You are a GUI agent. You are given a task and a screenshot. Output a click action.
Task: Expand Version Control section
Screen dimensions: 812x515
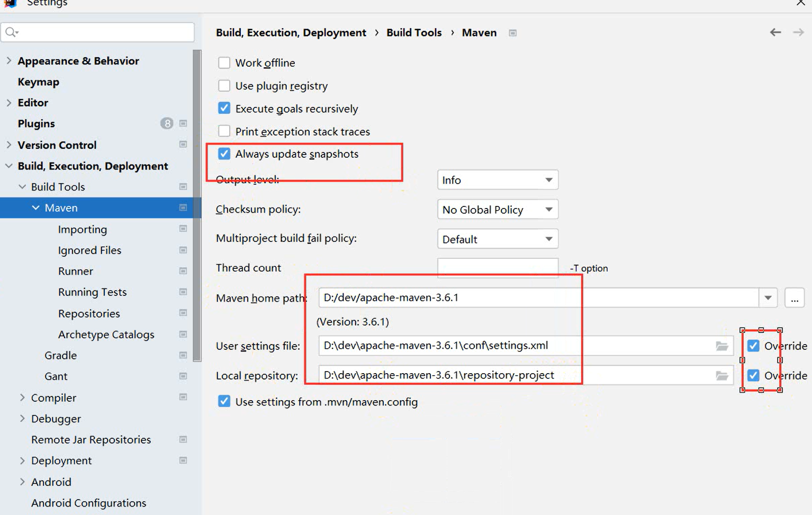point(9,144)
